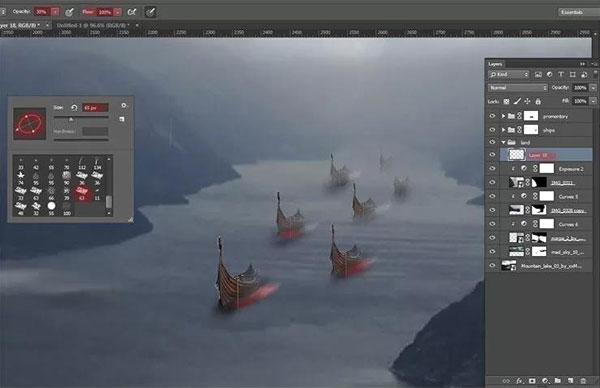Collapse Layers panel with double-arrow icon
Viewport: 600px width, 388px height.
pos(582,64)
